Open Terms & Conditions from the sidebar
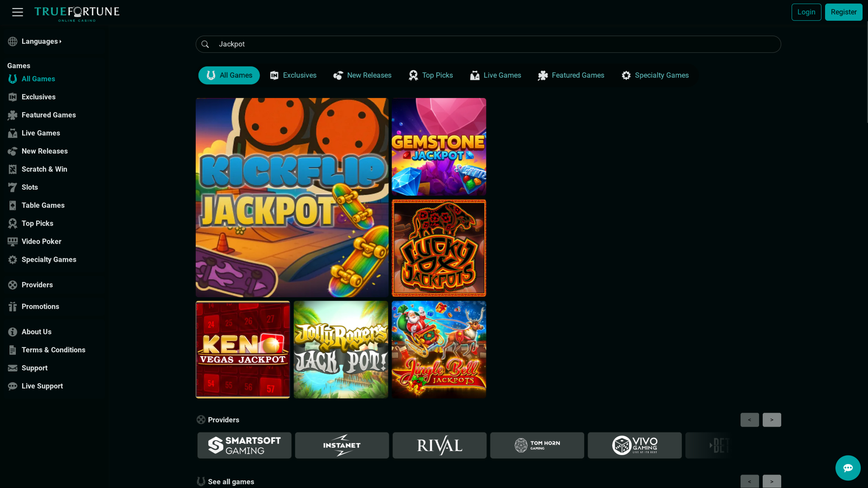 [53, 350]
